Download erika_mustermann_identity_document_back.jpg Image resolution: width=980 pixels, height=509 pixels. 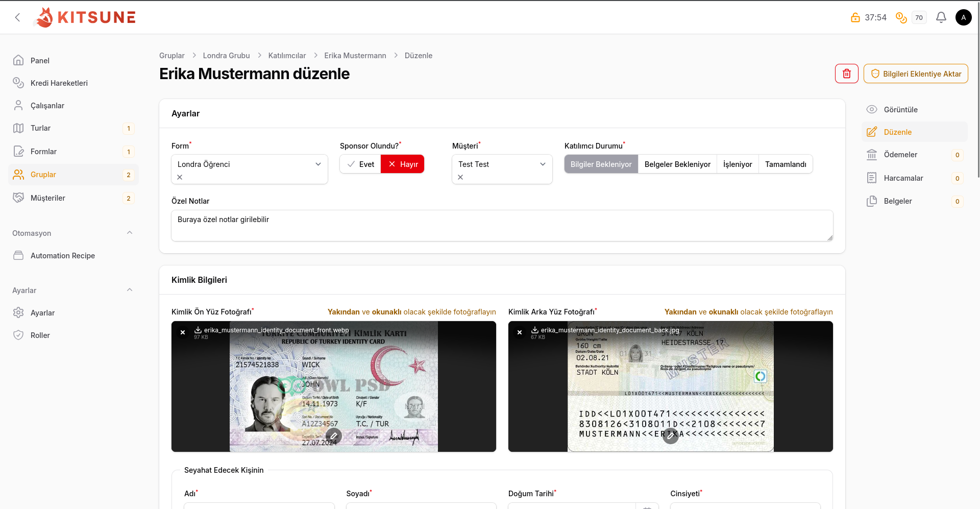pyautogui.click(x=534, y=330)
